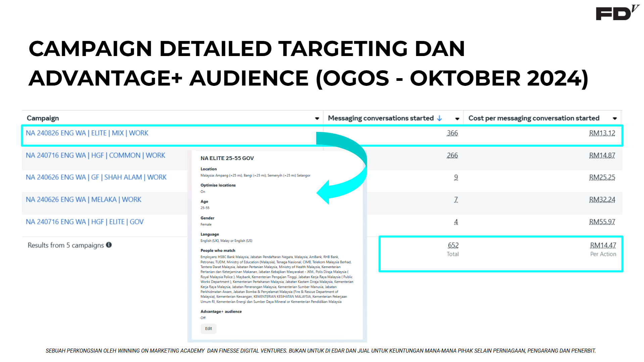Open campaign NA 240826 ENG WA ELITE MIX WORK

(87, 133)
